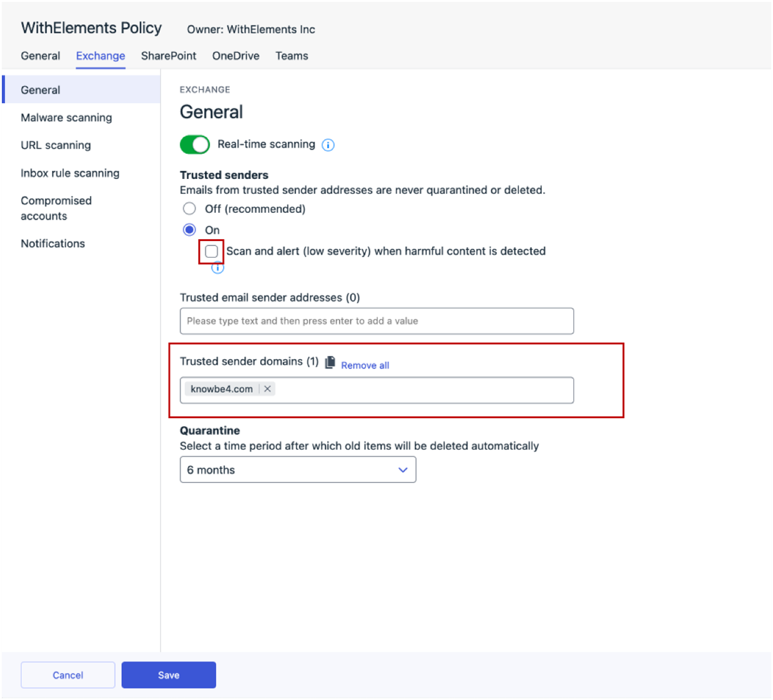Click the Save button
The height and width of the screenshot is (700, 773).
(168, 675)
